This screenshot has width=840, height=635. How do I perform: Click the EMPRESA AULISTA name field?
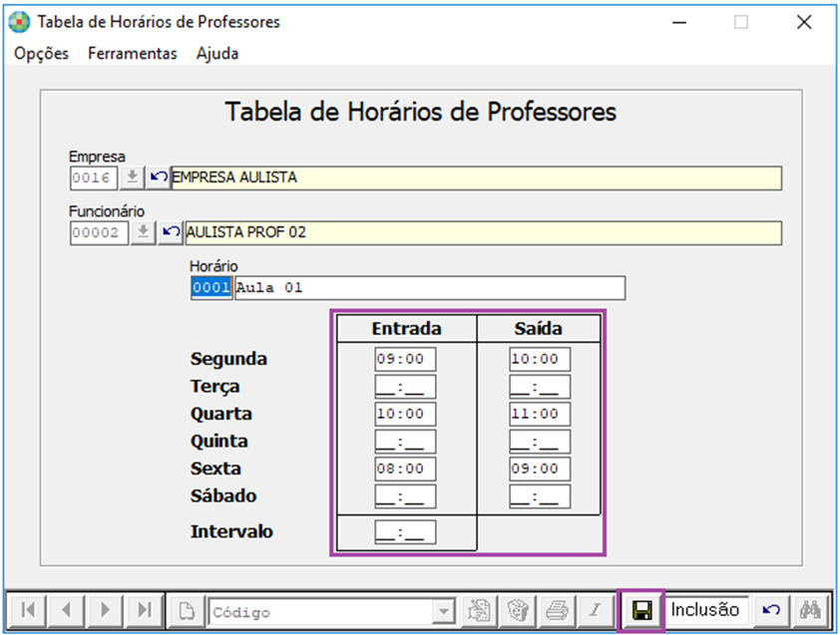pyautogui.click(x=476, y=177)
